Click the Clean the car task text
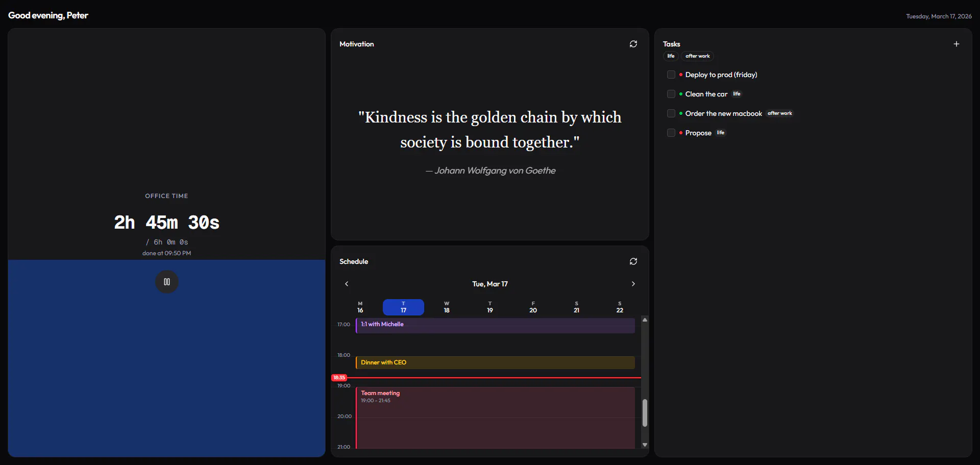Image resolution: width=980 pixels, height=465 pixels. [x=706, y=94]
